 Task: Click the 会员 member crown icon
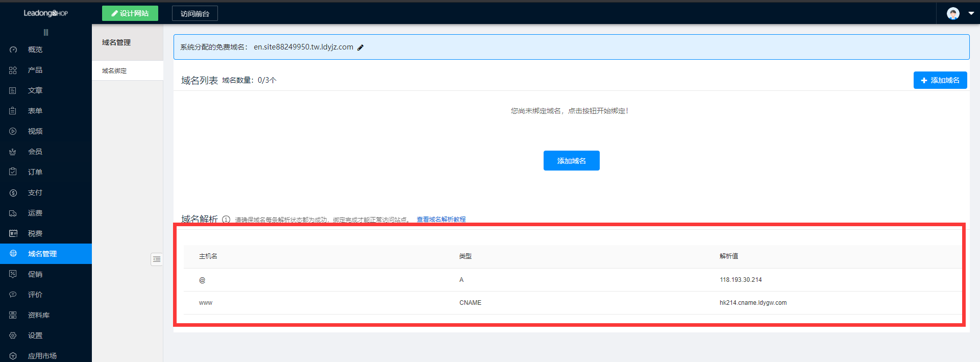click(13, 152)
